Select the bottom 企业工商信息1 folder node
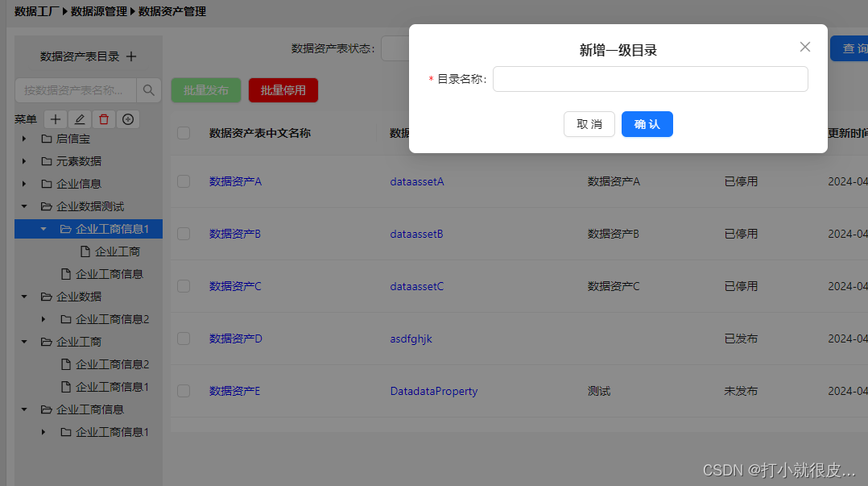The width and height of the screenshot is (868, 486). [x=113, y=432]
